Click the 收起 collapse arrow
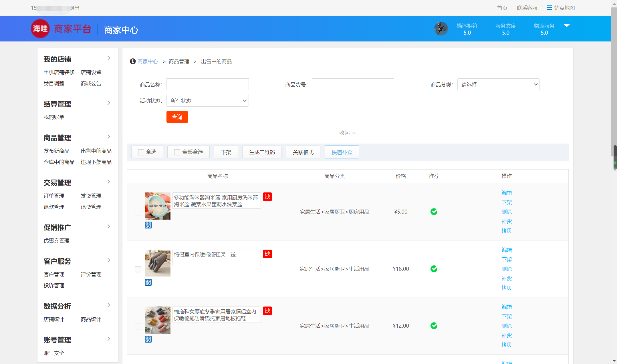 coord(354,133)
